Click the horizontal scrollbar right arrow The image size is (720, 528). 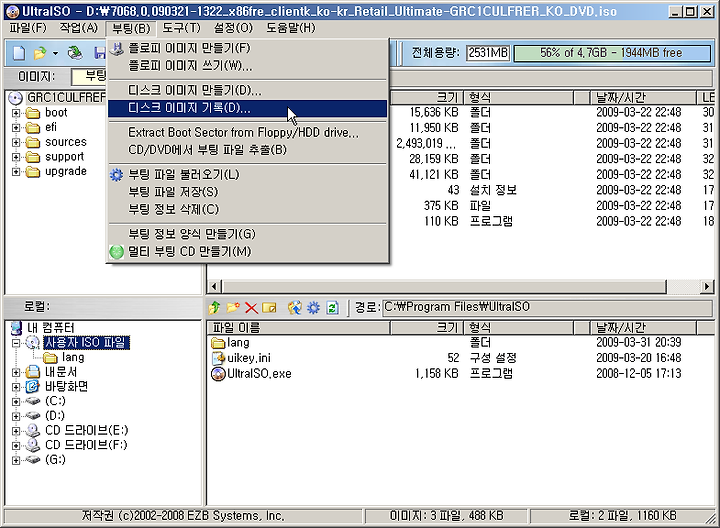(x=706, y=287)
